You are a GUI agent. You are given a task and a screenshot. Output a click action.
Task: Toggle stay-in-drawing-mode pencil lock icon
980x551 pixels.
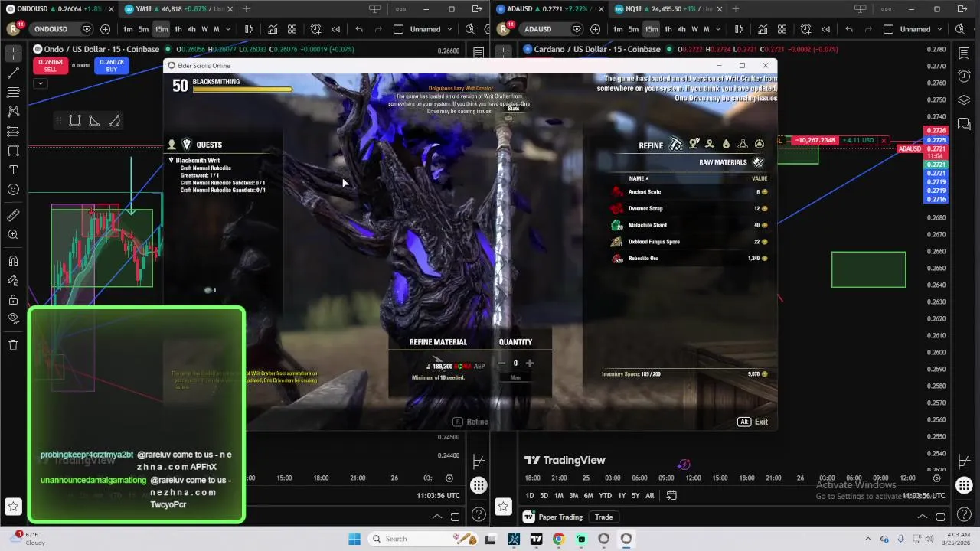pos(13,280)
